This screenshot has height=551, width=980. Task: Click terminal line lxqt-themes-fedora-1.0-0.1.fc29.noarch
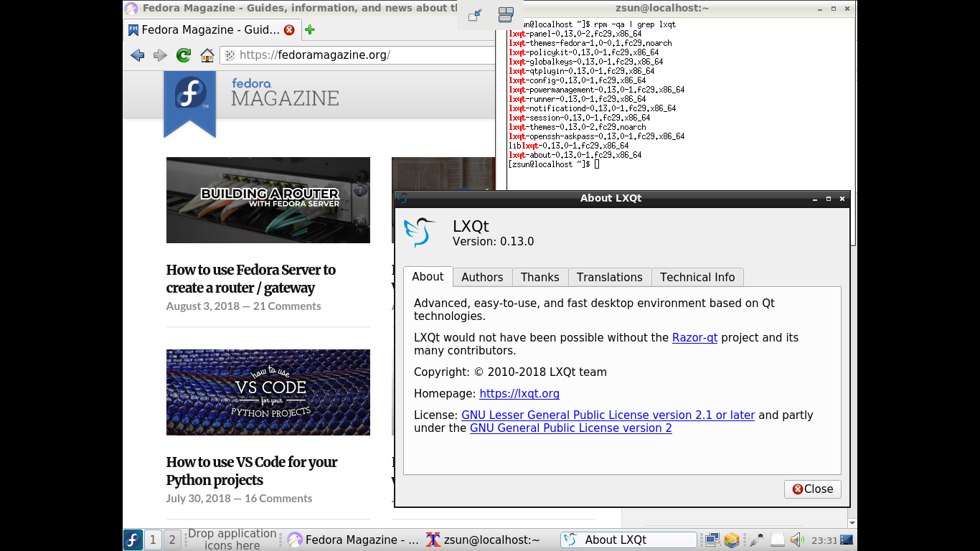[590, 43]
